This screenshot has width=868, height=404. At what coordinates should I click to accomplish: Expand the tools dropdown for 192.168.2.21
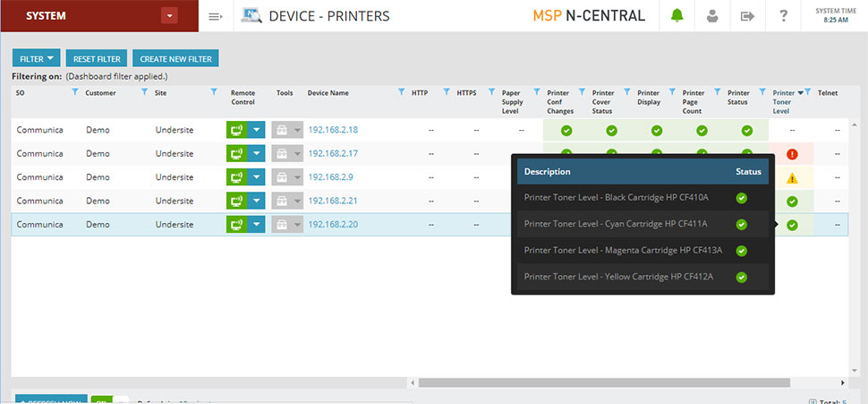point(298,202)
